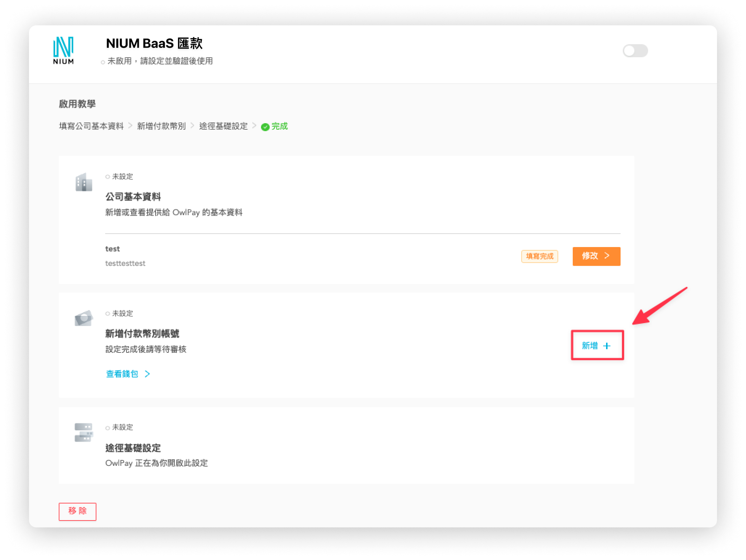The width and height of the screenshot is (746, 560).
Task: Click the NIUM logo icon
Action: [x=63, y=50]
